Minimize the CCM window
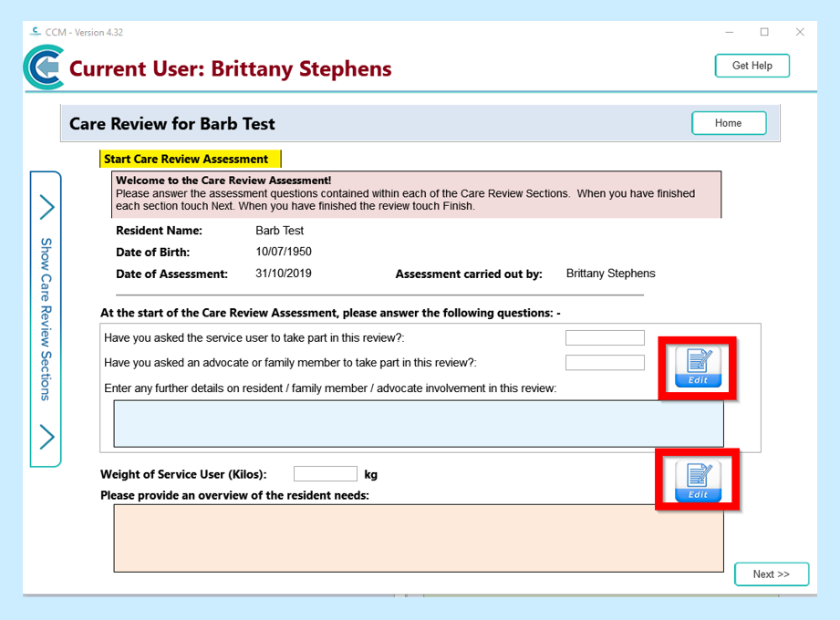The width and height of the screenshot is (840, 620). 728,32
